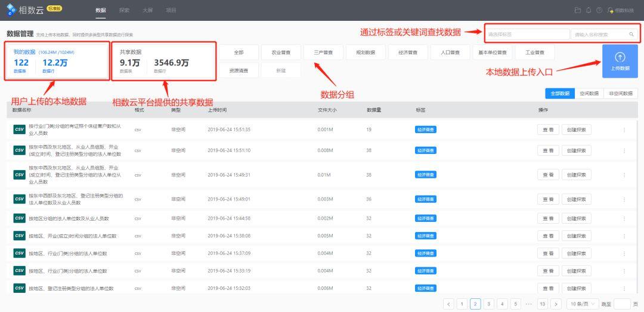Click CSV icon of row uploaded 15:51:10

tap(19, 150)
